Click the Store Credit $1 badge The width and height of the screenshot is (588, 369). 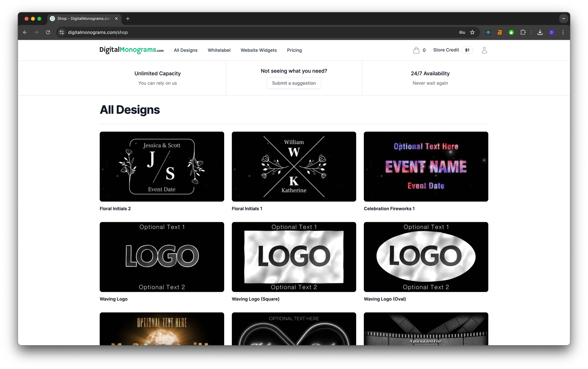[467, 50]
